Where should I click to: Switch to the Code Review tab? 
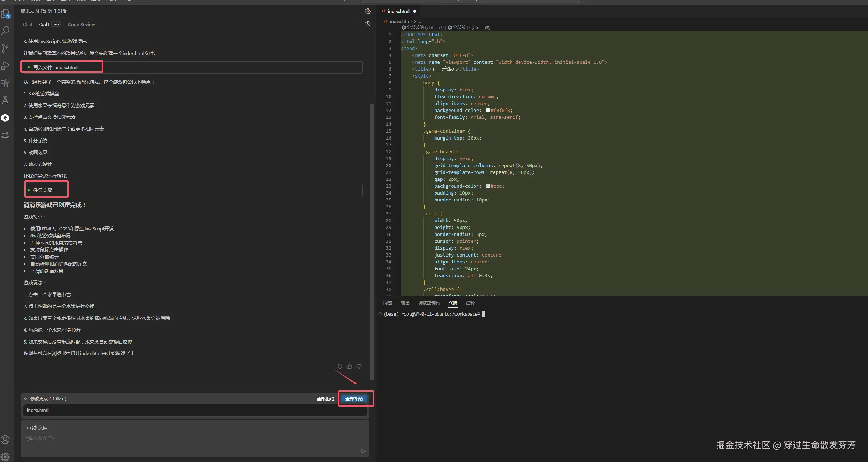tap(81, 25)
